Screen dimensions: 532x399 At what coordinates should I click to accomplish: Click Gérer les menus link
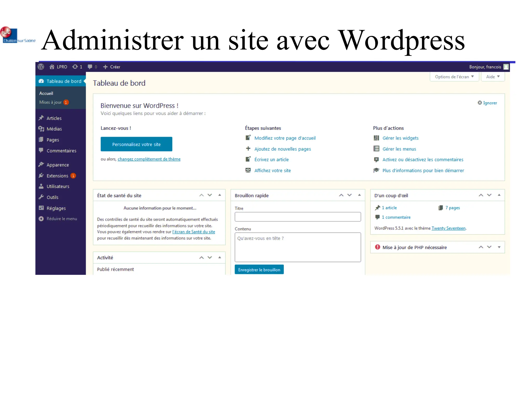click(x=399, y=149)
